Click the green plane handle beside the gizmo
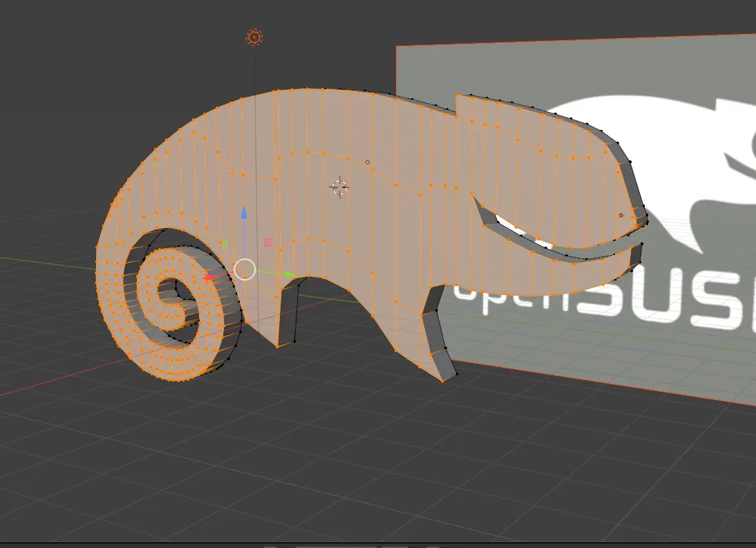Viewport: 756px width, 548px height. [x=225, y=243]
